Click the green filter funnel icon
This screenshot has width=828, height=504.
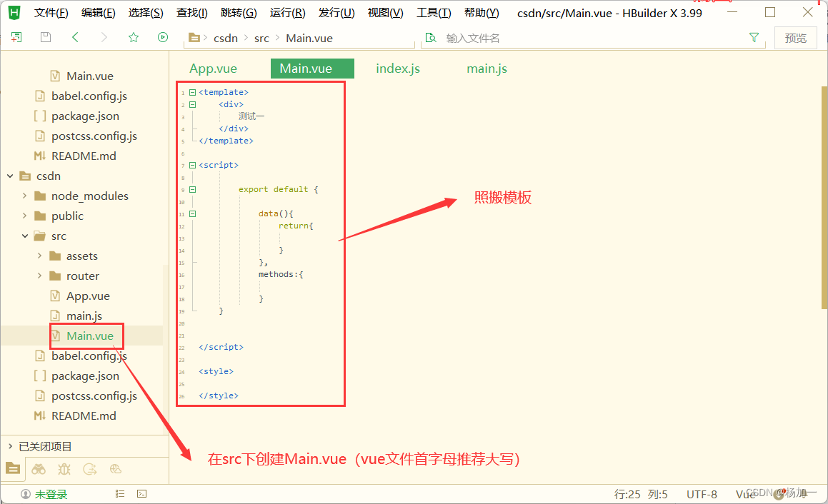[x=754, y=37]
